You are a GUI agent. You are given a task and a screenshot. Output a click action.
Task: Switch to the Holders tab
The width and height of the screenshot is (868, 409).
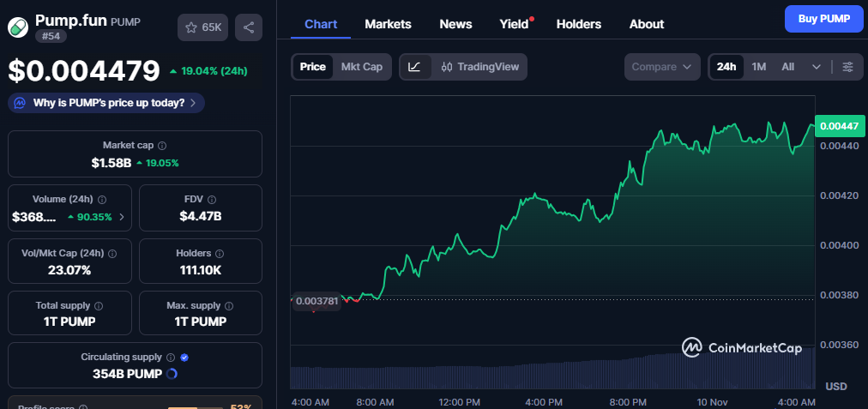pos(578,24)
